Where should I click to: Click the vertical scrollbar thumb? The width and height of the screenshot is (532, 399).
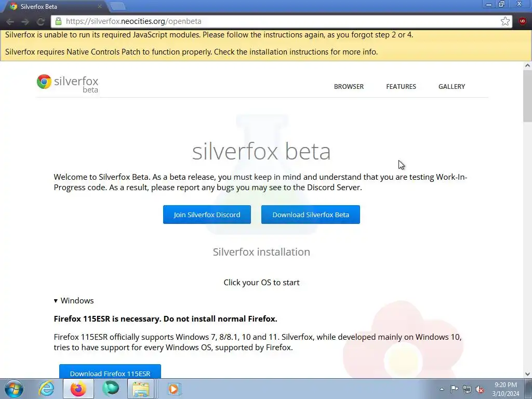pos(527,96)
